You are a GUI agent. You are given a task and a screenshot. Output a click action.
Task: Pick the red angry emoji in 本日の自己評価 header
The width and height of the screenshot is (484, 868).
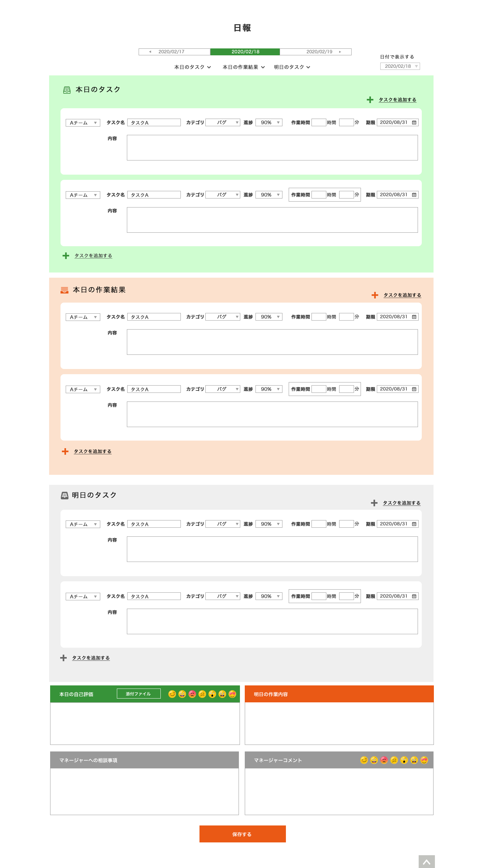pos(193,694)
